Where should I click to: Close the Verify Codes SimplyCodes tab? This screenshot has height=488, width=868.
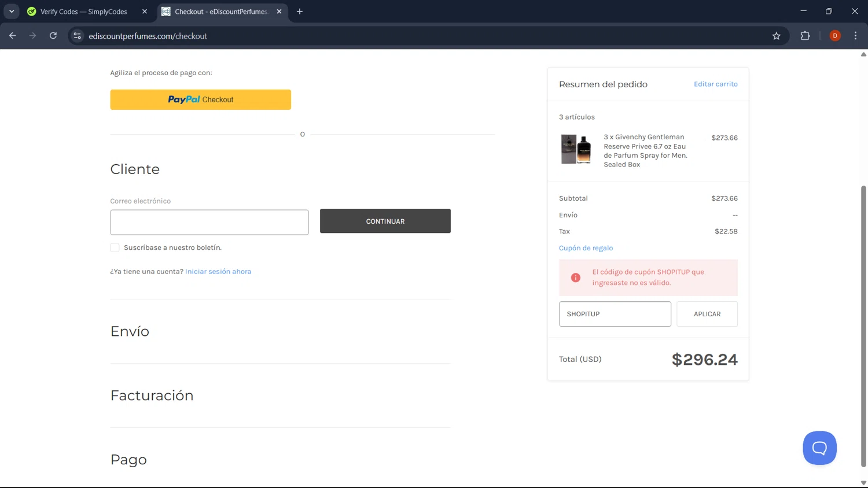(145, 12)
